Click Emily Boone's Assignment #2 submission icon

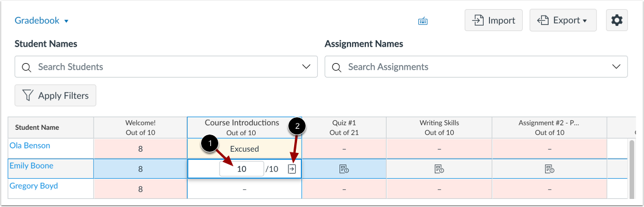click(550, 169)
